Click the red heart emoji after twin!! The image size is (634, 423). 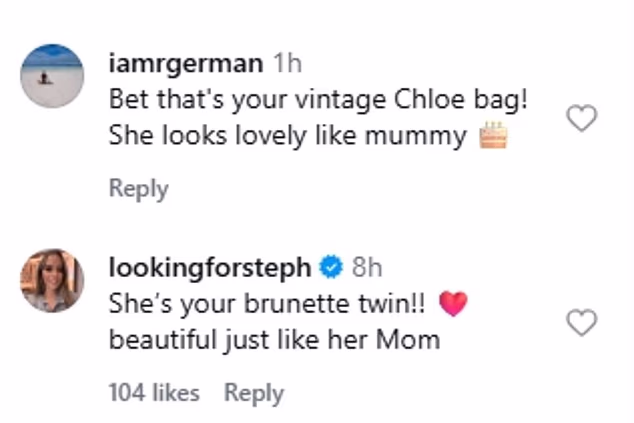pos(453,304)
